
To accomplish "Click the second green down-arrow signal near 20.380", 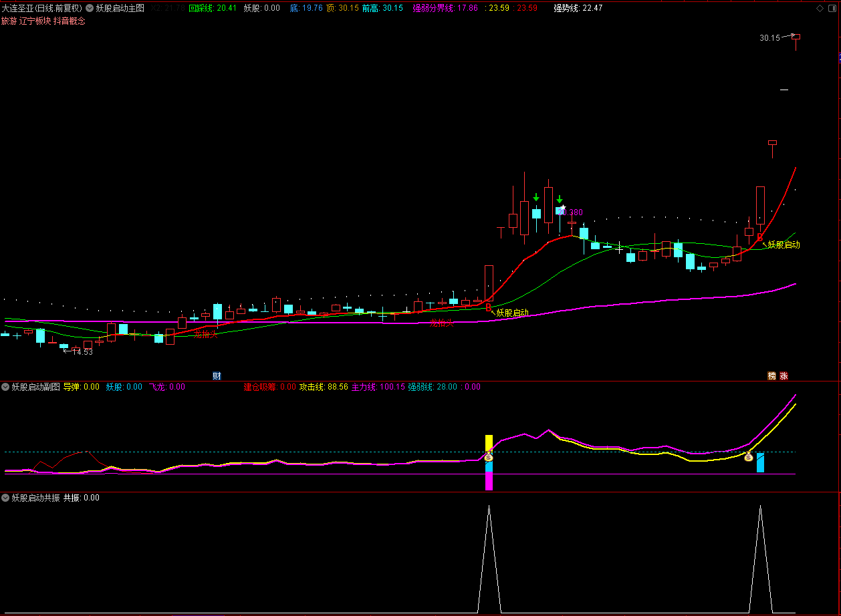I will coord(560,199).
